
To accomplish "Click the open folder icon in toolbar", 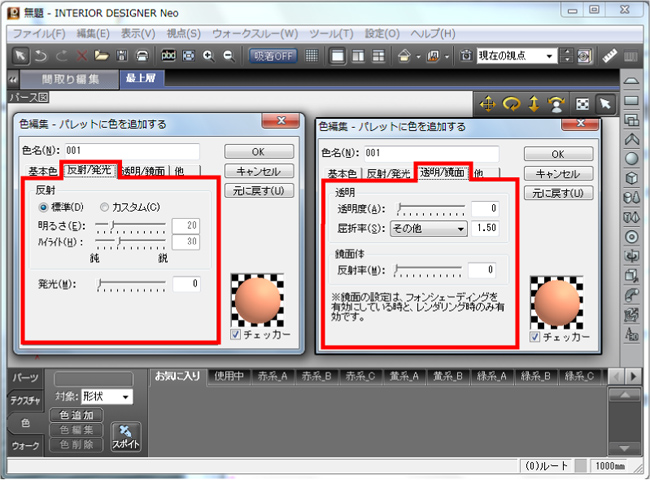I will pos(101,55).
